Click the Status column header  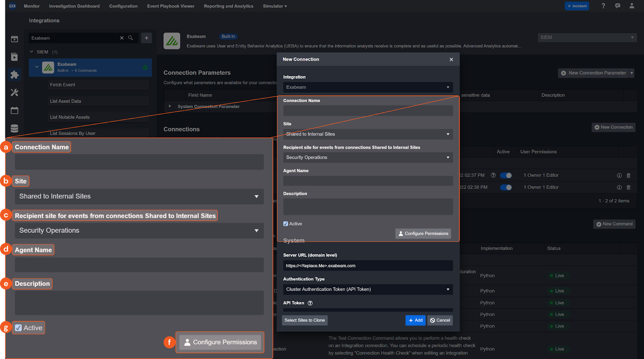pos(553,248)
